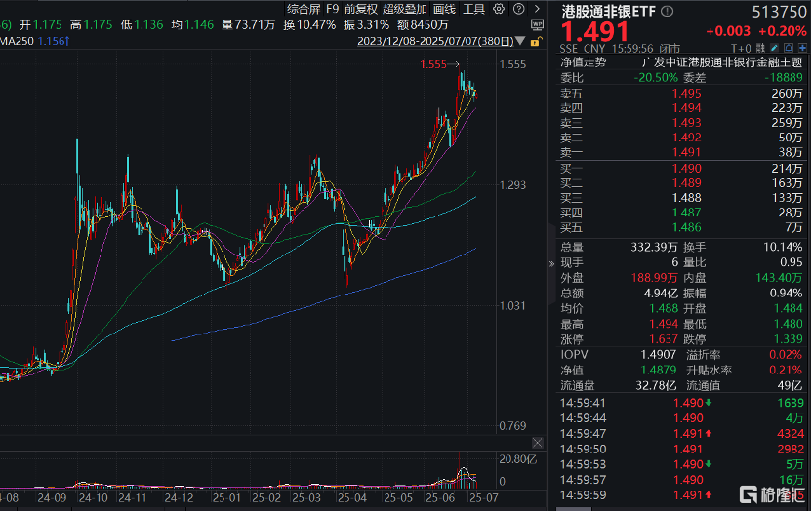The height and width of the screenshot is (511, 812).
Task: Select the 14:59:41 trade tick row
Action: click(681, 403)
